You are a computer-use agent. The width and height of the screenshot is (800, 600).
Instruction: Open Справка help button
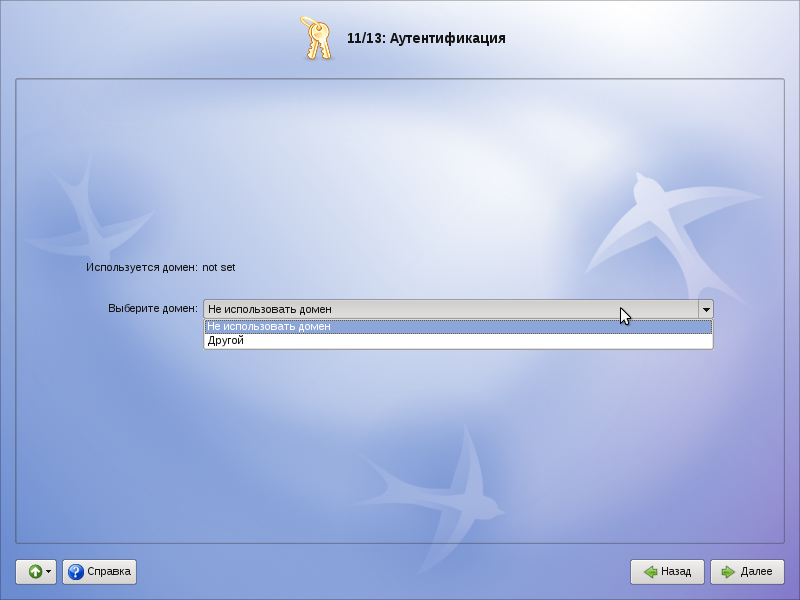click(x=99, y=572)
